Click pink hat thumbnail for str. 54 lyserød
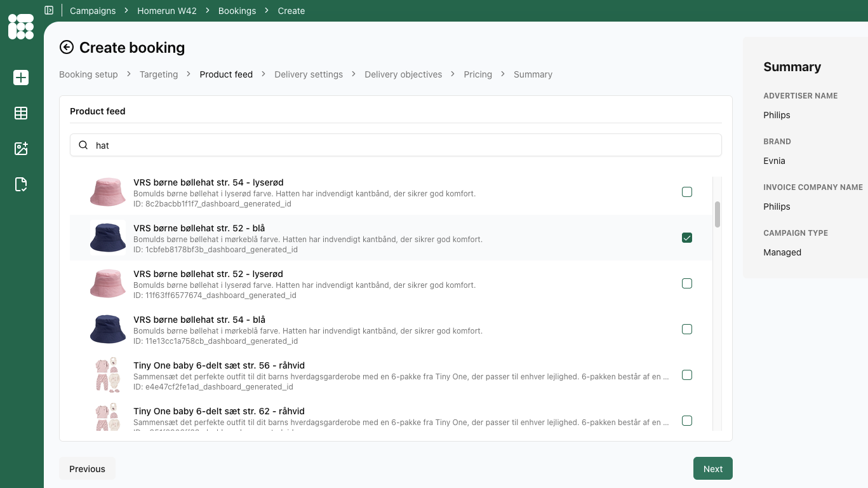Image resolution: width=868 pixels, height=488 pixels. (x=108, y=192)
